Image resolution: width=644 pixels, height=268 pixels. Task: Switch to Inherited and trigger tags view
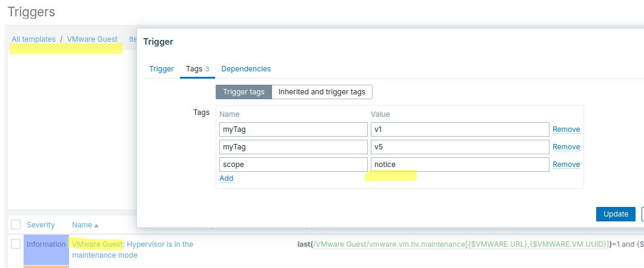coord(322,92)
